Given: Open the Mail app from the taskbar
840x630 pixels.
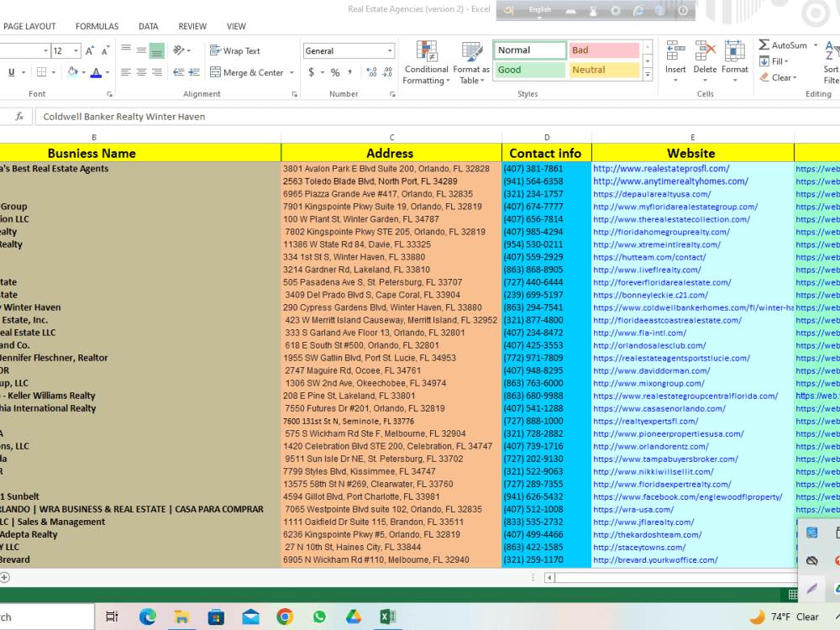Looking at the screenshot, I should tap(250, 617).
